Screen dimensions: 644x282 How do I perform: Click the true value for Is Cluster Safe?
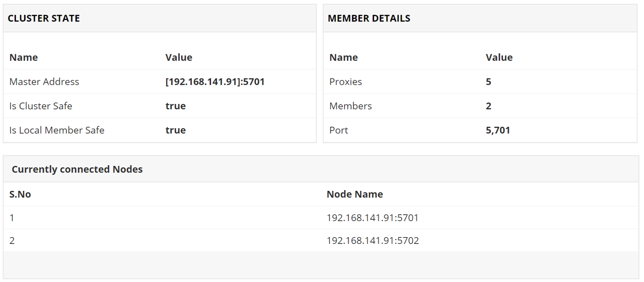pos(176,106)
